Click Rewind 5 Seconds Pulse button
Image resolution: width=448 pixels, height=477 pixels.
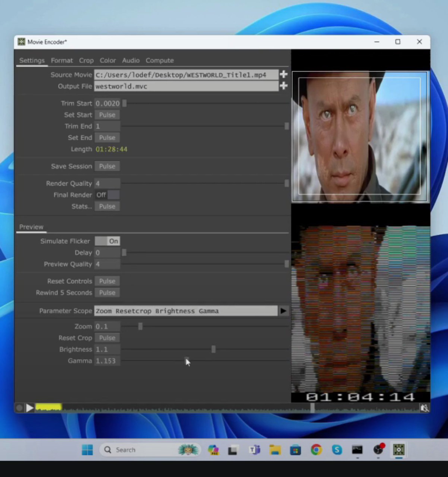click(x=107, y=292)
